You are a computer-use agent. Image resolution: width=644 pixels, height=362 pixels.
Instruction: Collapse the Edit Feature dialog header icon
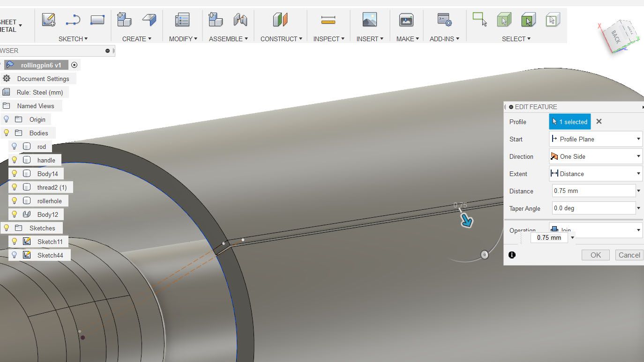pyautogui.click(x=511, y=107)
